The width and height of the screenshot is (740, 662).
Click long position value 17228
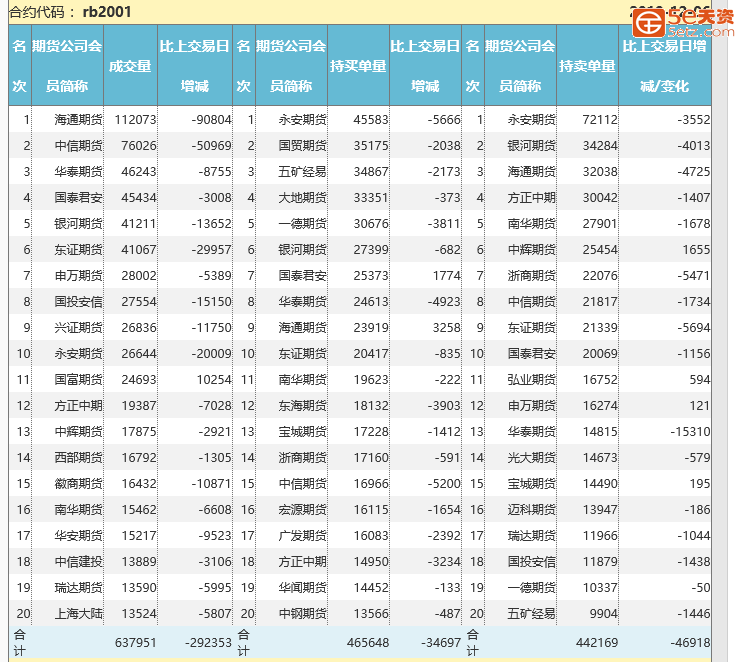click(x=371, y=432)
